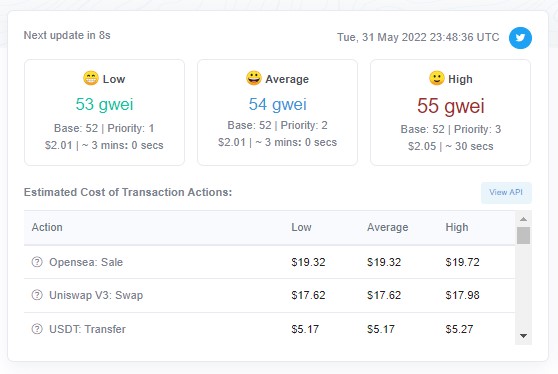This screenshot has height=374, width=558.
Task: Click the smiling emoji beside High
Action: point(437,78)
